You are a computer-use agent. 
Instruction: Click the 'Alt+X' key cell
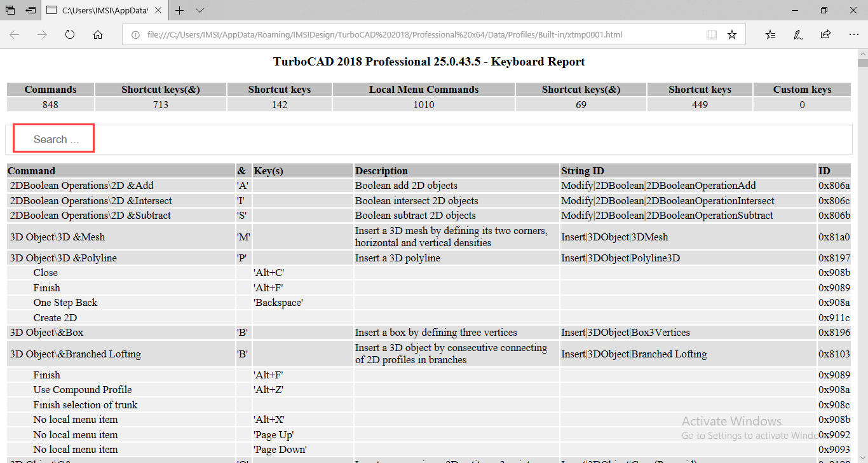(303, 420)
